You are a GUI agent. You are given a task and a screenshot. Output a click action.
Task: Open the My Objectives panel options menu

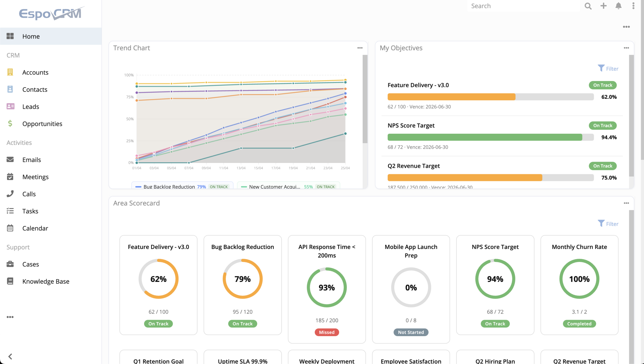pyautogui.click(x=626, y=48)
